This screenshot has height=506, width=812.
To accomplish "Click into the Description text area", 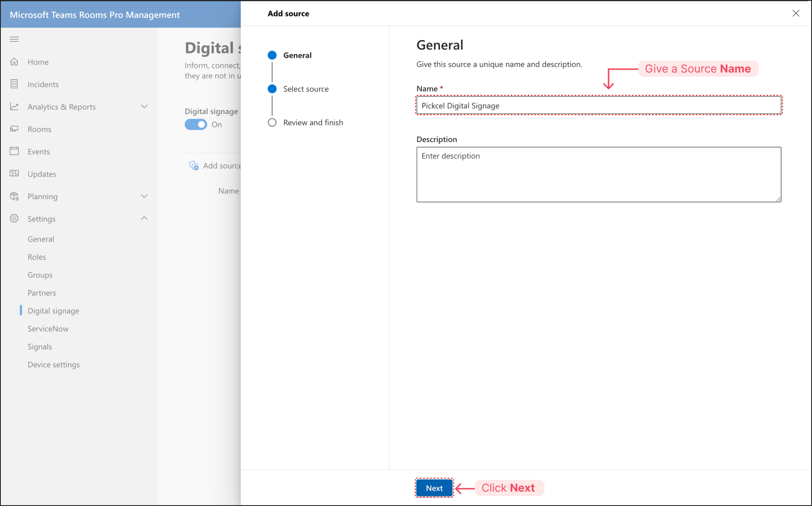I will click(x=598, y=175).
